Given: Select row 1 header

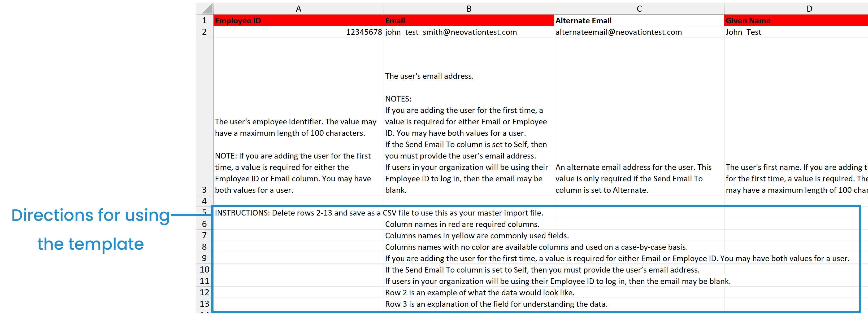Looking at the screenshot, I should (205, 20).
